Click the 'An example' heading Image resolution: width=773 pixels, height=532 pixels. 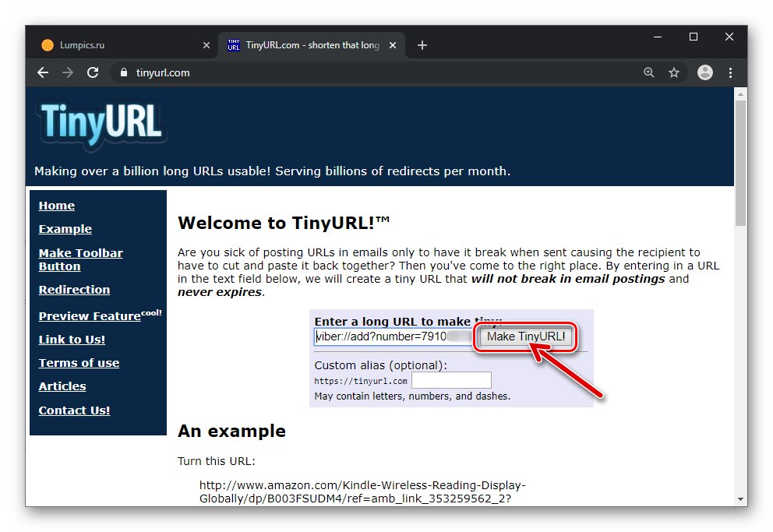point(231,431)
